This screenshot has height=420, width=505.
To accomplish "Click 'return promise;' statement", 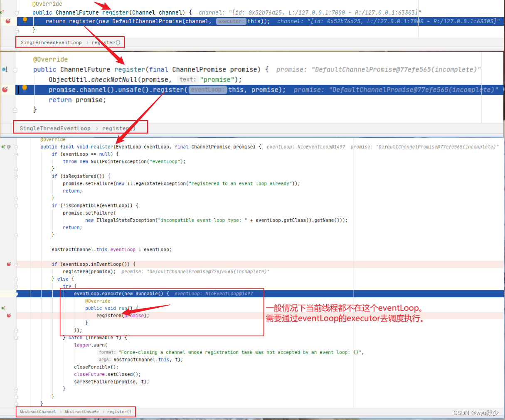I will pyautogui.click(x=77, y=100).
